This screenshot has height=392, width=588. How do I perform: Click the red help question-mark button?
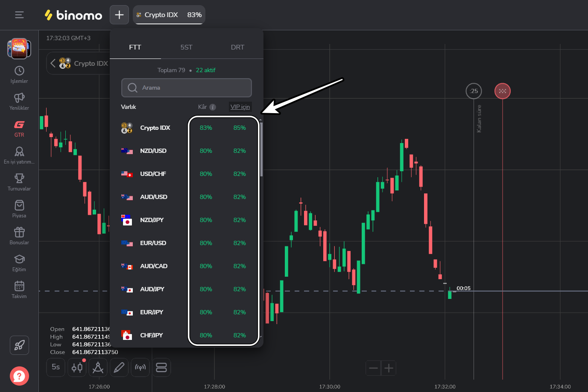tap(19, 376)
